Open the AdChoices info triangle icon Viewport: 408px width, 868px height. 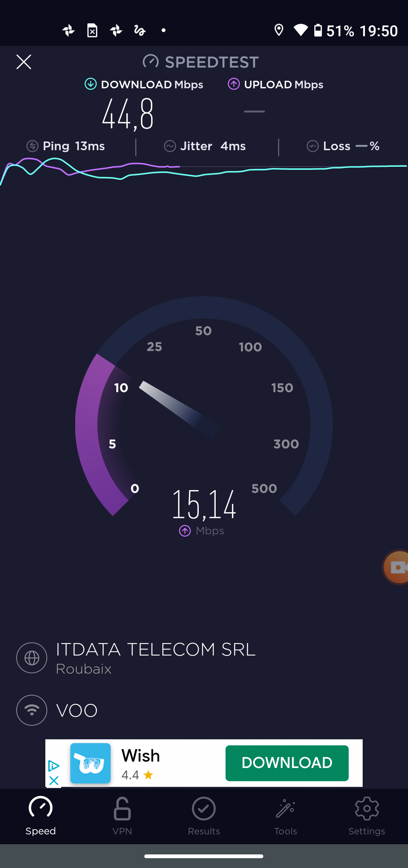(54, 766)
